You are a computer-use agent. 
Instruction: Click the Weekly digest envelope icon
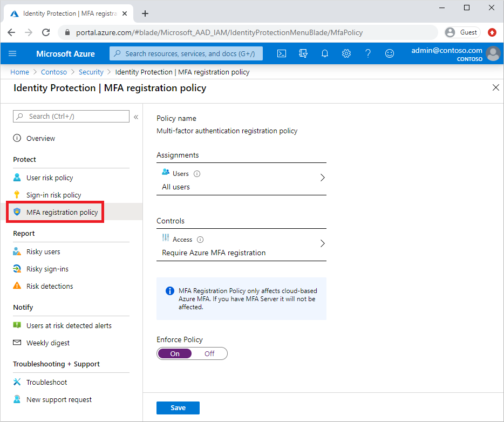point(17,343)
